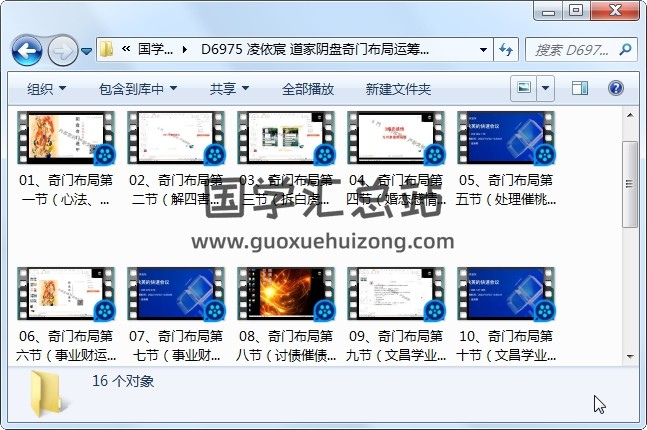This screenshot has height=430, width=647.
Task: Click file name 01、奇门布局第一节（心法
Action: click(66, 190)
